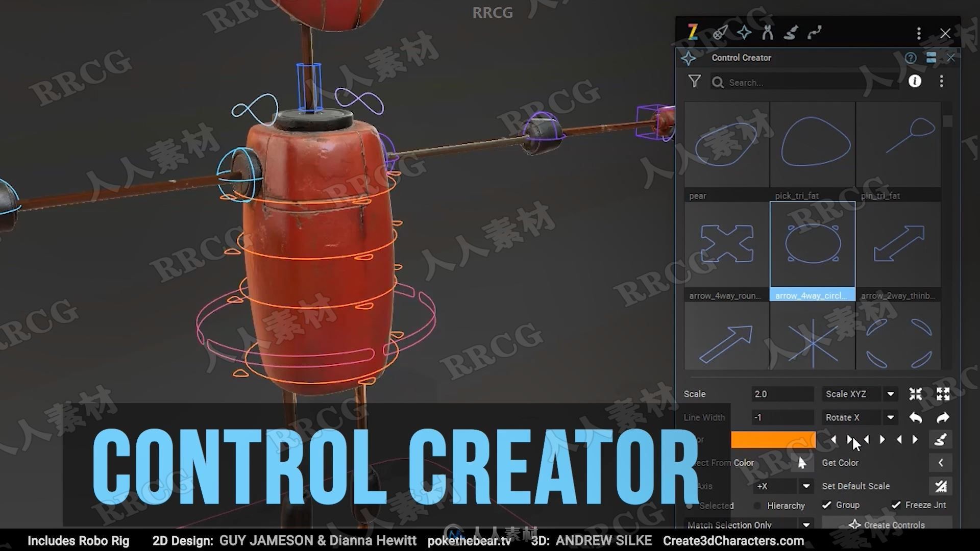Click the redo rotate arrow icon
The height and width of the screenshot is (551, 980).
pos(944,416)
